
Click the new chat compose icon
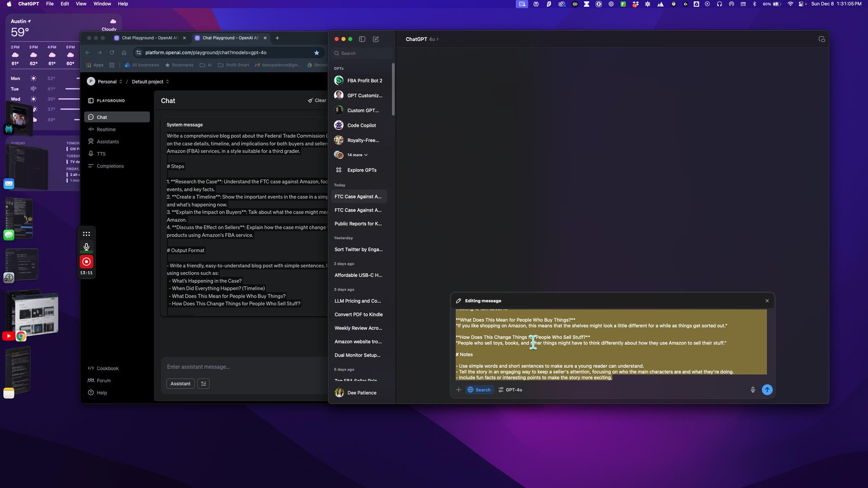click(376, 39)
